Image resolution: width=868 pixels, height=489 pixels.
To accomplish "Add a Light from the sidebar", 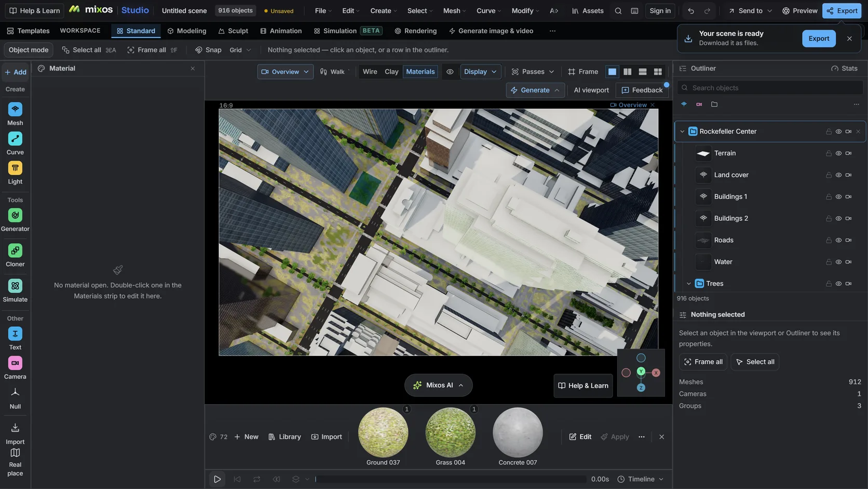I will pos(15,173).
